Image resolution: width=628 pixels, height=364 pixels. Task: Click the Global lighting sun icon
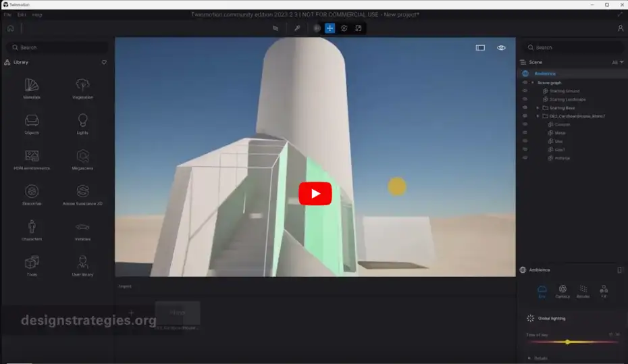(x=530, y=318)
